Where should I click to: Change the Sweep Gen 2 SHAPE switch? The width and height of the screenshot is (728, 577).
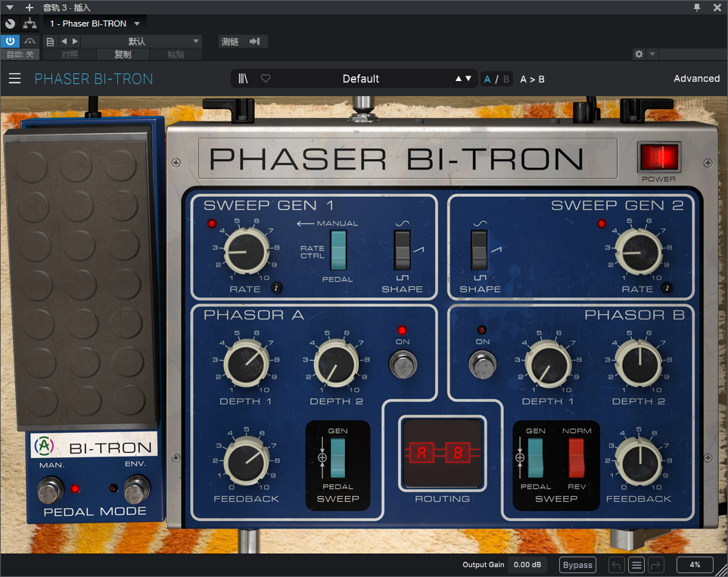480,251
